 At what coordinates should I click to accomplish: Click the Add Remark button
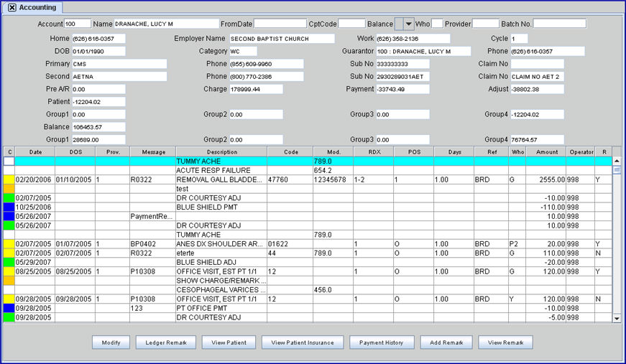click(x=446, y=342)
